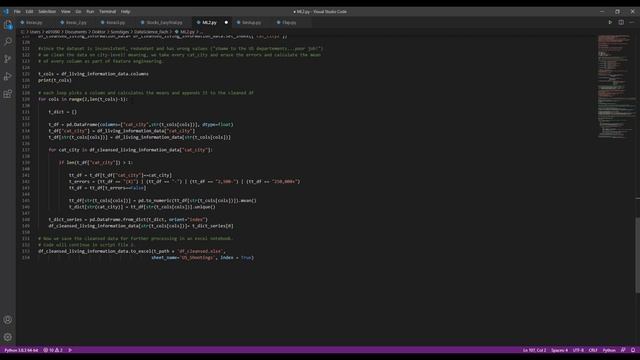
Task: Click the t_dict = {} code line
Action: tap(62, 112)
